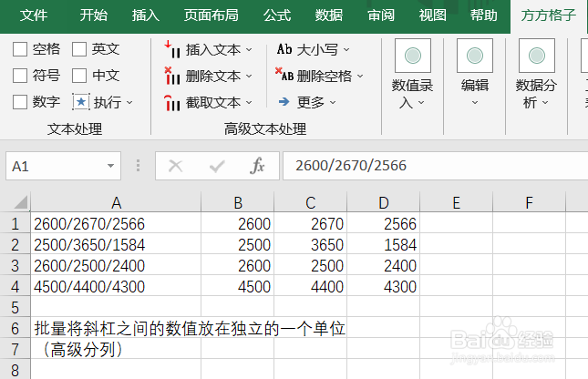Select cell D3 with value 2400
The height and width of the screenshot is (379, 588).
coord(383,265)
